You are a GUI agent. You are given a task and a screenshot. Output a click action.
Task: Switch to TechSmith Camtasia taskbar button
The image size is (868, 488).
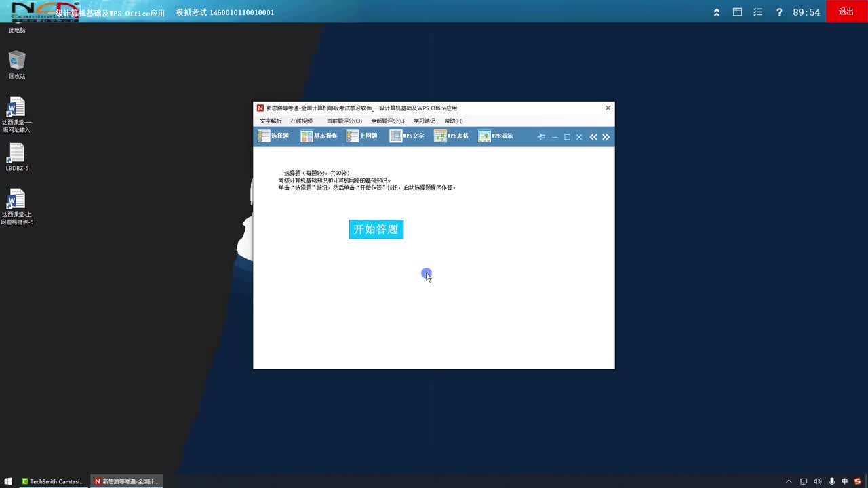tap(53, 481)
